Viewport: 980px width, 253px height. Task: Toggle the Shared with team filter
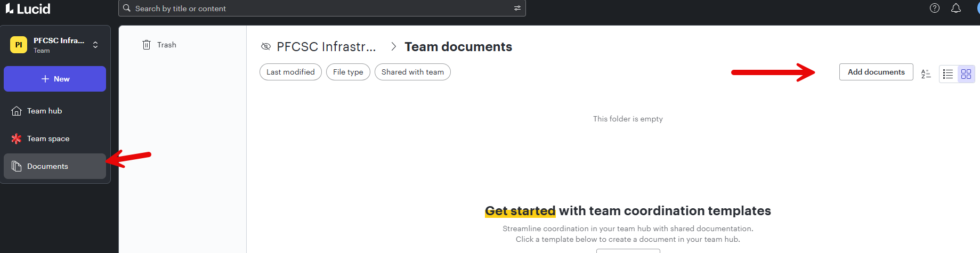pos(412,72)
